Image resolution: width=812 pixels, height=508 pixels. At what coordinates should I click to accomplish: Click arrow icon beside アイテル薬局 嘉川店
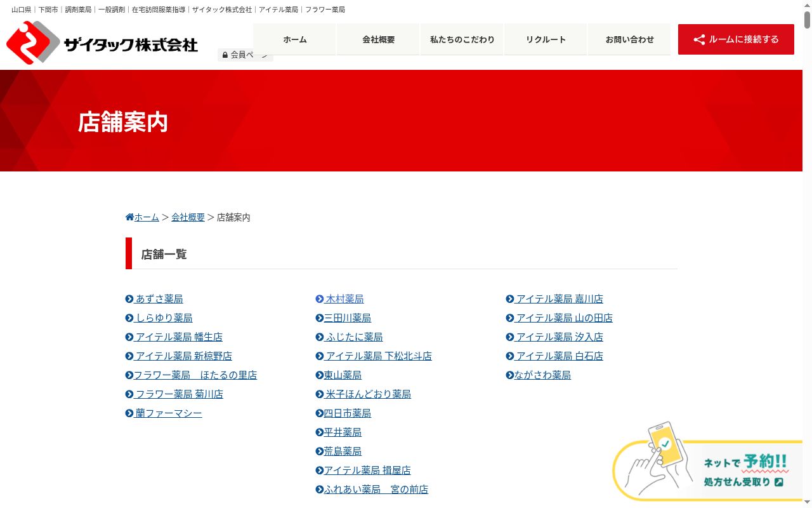(x=510, y=298)
